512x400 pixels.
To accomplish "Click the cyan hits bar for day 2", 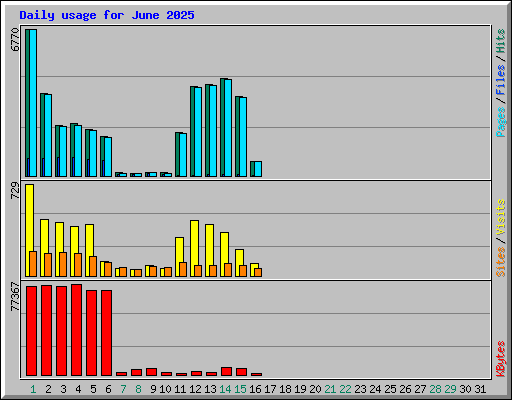I will [x=48, y=136].
